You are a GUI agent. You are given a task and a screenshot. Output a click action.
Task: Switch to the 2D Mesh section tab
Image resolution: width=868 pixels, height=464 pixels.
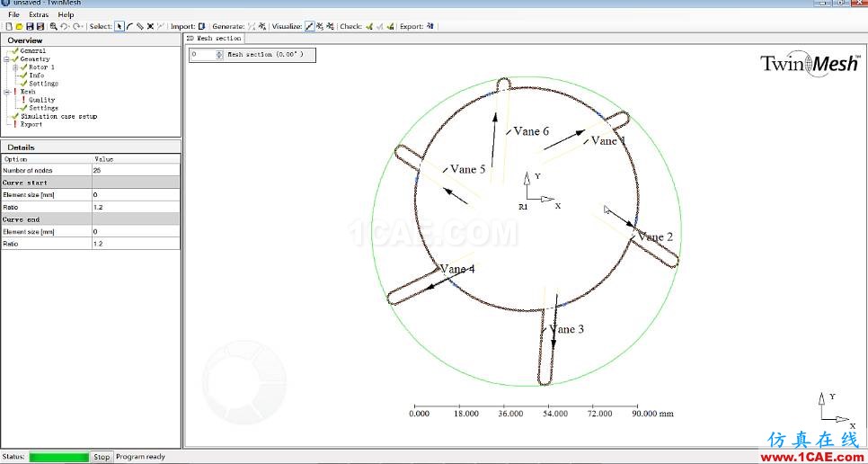tap(214, 38)
